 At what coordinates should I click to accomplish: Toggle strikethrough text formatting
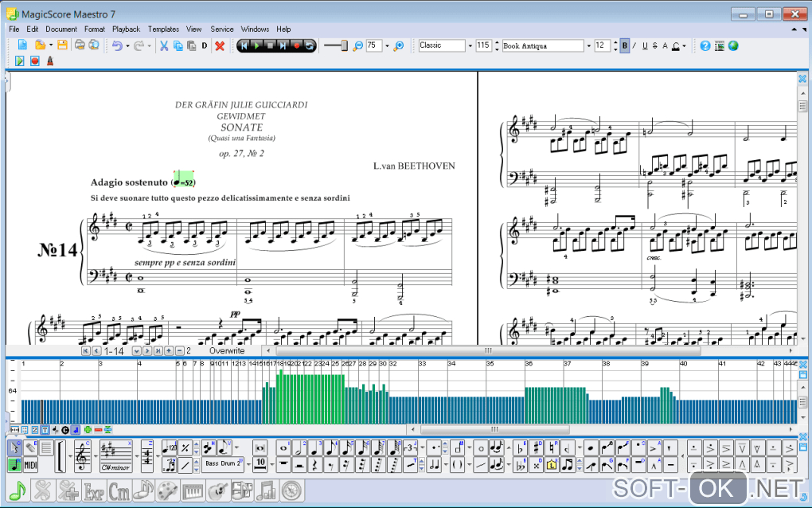coord(655,46)
